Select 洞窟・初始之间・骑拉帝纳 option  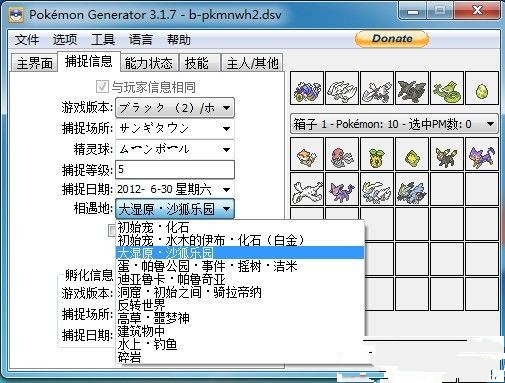tap(240, 292)
